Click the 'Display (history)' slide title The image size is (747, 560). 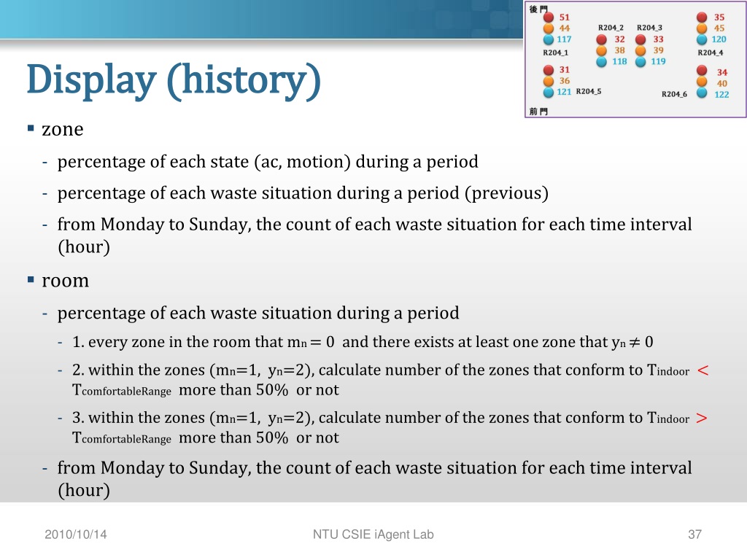(174, 81)
